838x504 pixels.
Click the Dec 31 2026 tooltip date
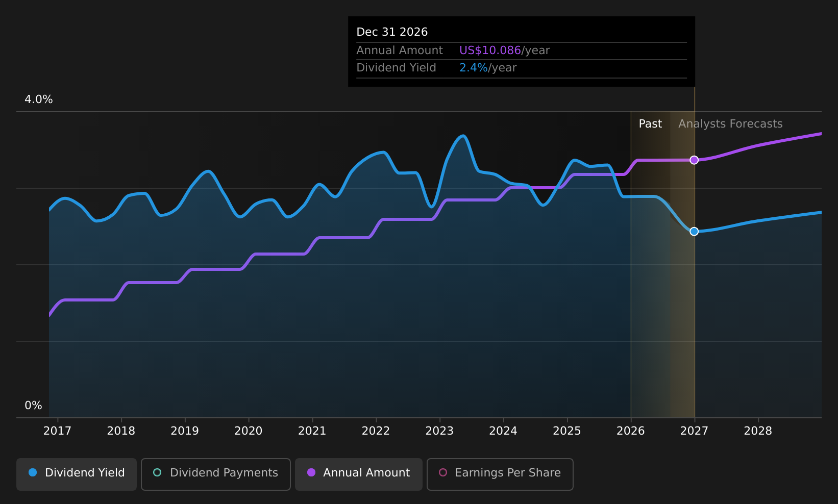pyautogui.click(x=392, y=32)
